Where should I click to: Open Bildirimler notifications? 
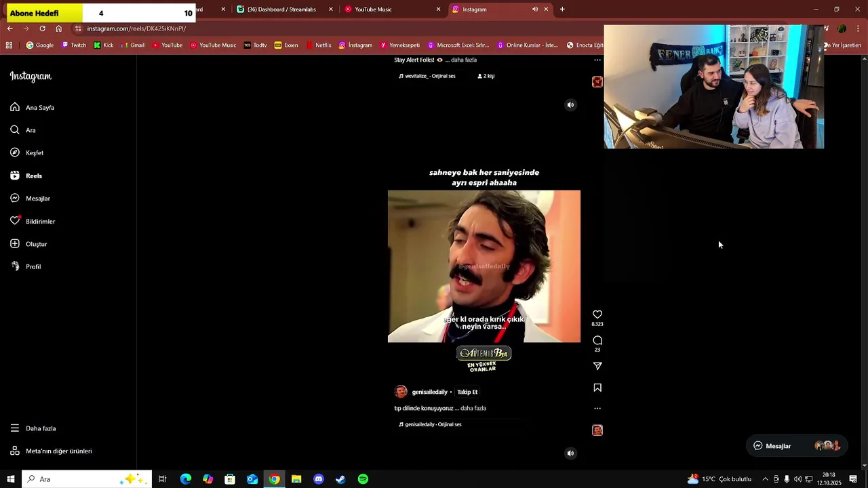[x=33, y=221]
